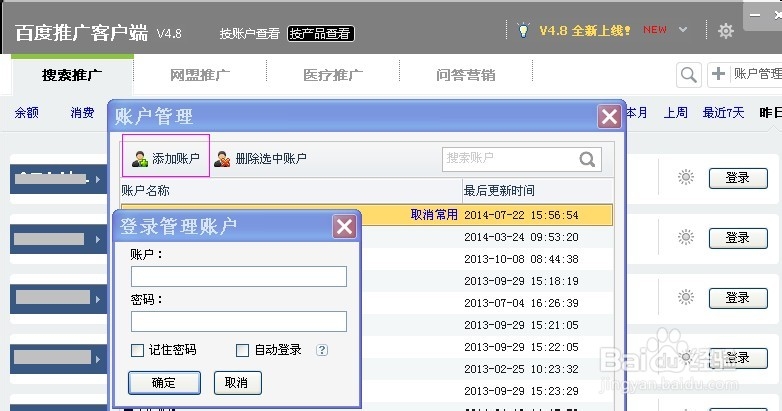Click the 消费 column label

coord(82,113)
